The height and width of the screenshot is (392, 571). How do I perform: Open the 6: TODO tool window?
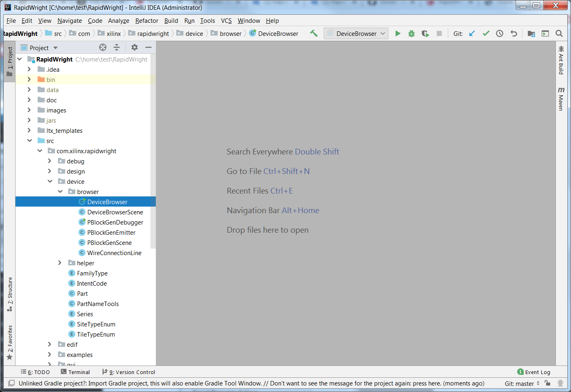coord(35,372)
